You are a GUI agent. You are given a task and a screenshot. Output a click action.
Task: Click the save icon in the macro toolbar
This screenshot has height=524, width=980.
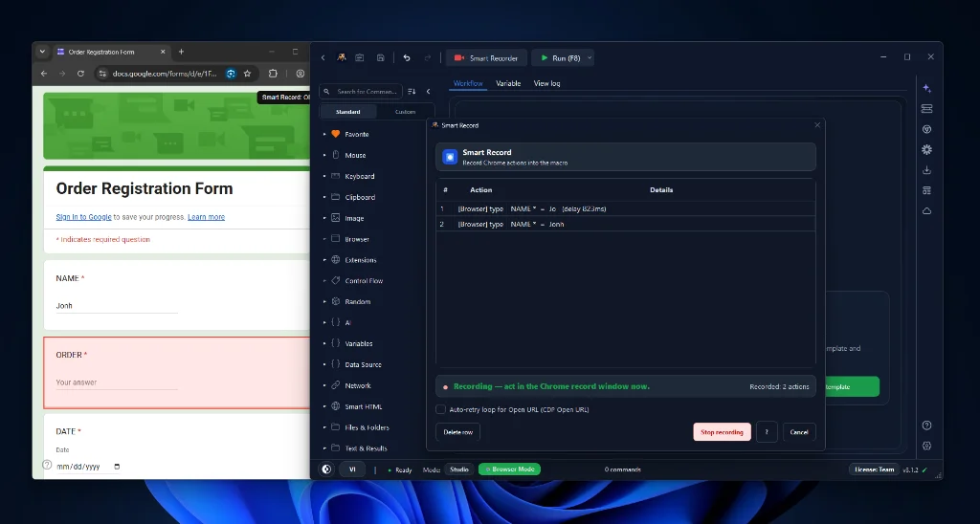(x=380, y=57)
